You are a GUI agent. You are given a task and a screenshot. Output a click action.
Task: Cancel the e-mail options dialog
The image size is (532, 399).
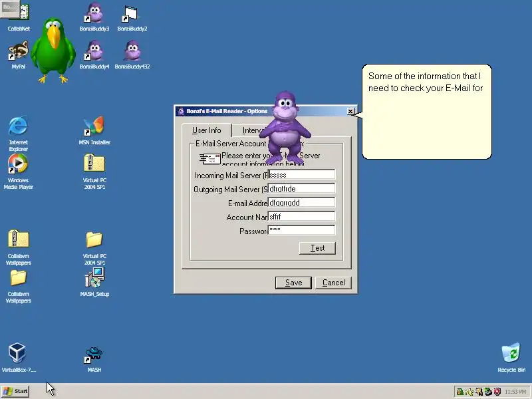click(x=334, y=283)
